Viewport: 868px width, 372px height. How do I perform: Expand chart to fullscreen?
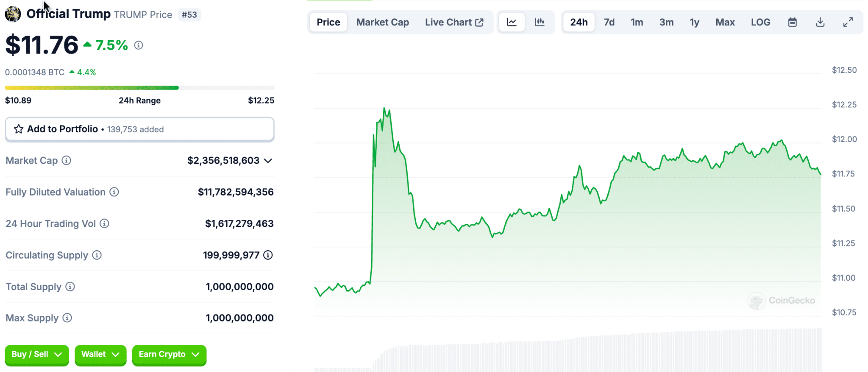point(848,22)
